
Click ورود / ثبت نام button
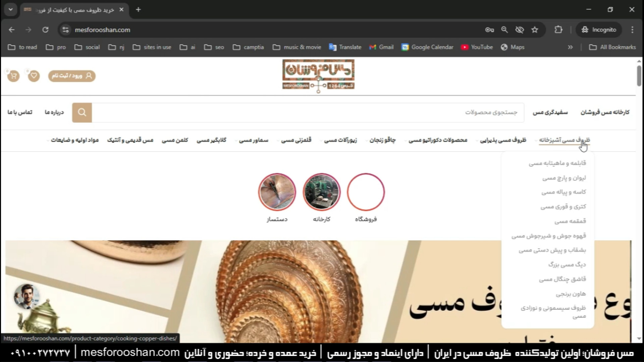click(x=72, y=76)
